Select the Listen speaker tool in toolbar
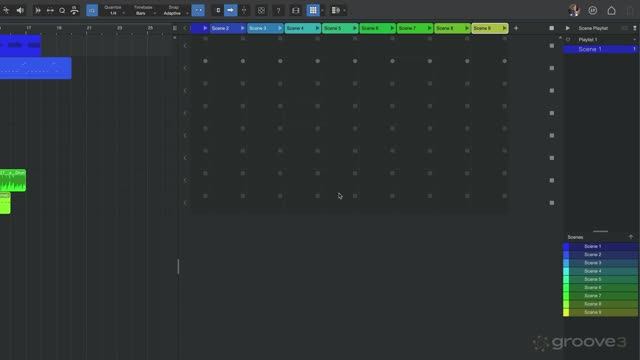This screenshot has width=640, height=360. pyautogui.click(x=20, y=10)
